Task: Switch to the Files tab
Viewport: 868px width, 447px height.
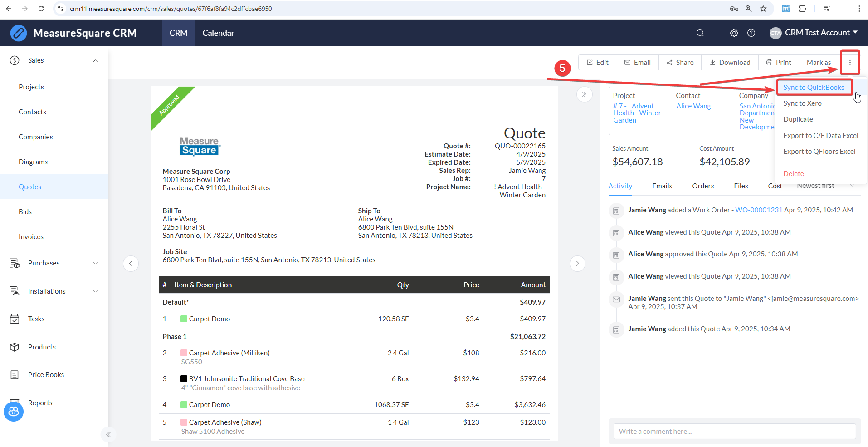Action: point(741,186)
